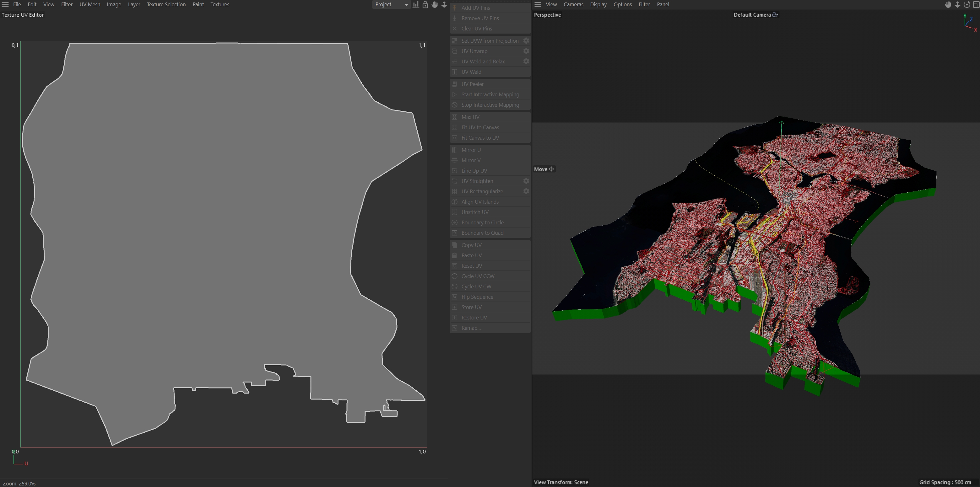980x487 pixels.
Task: Click the Boundary to Circle command
Action: pos(482,222)
